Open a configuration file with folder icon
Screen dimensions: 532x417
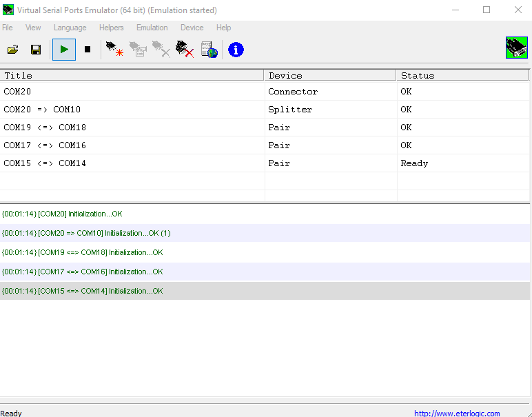(x=12, y=50)
